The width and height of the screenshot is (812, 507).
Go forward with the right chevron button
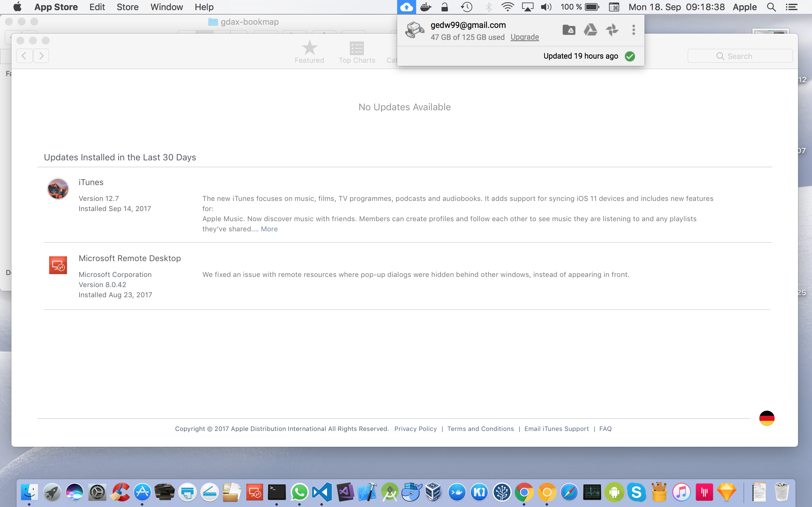click(x=41, y=56)
